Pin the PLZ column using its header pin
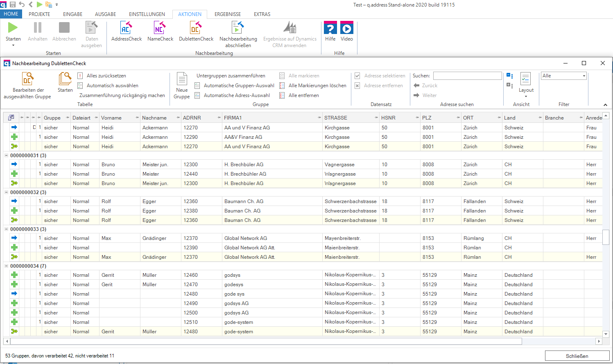This screenshot has height=364, width=613. click(458, 118)
